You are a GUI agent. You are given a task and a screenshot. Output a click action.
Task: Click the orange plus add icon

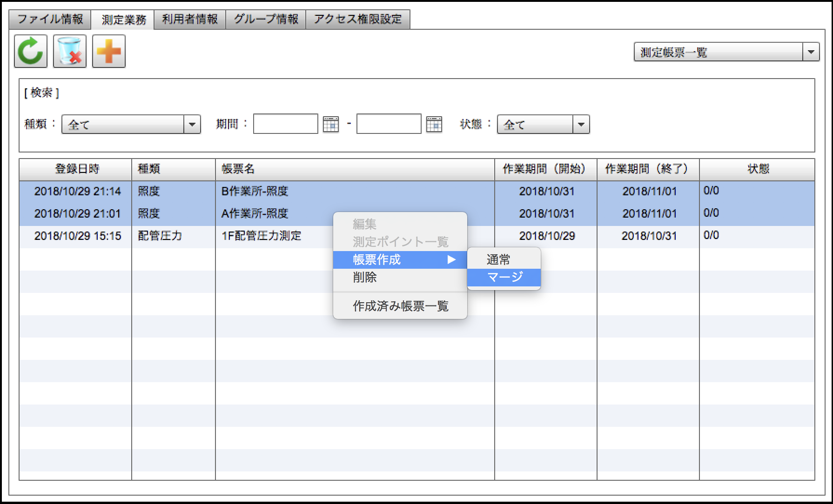point(109,52)
